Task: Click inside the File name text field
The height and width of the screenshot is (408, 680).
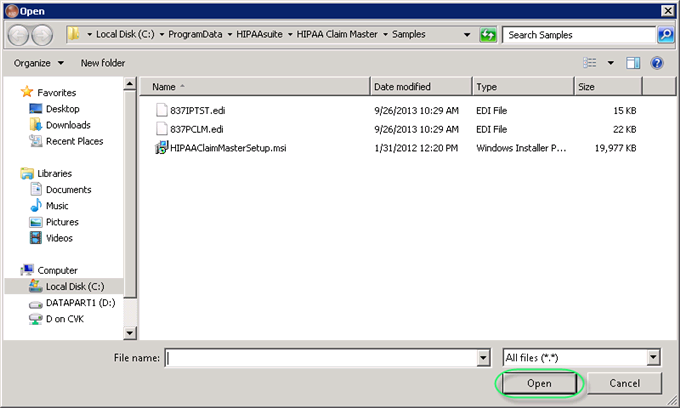Action: [320, 357]
